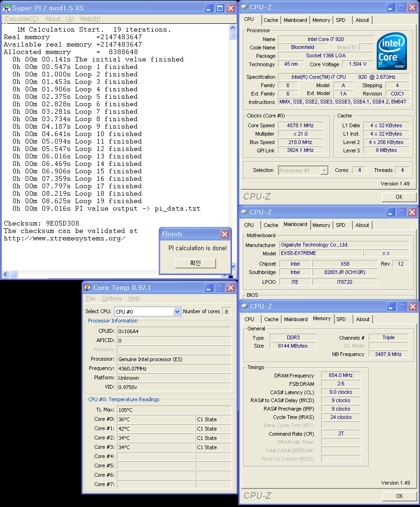Minimize the top CPU-Z processor window
This screenshot has height=507, width=420.
click(x=391, y=7)
